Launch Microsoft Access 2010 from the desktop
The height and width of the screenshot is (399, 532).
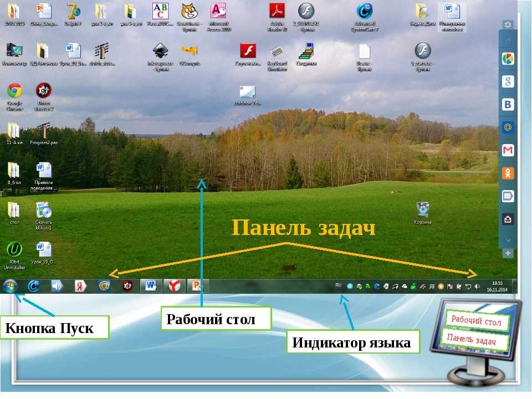218,12
